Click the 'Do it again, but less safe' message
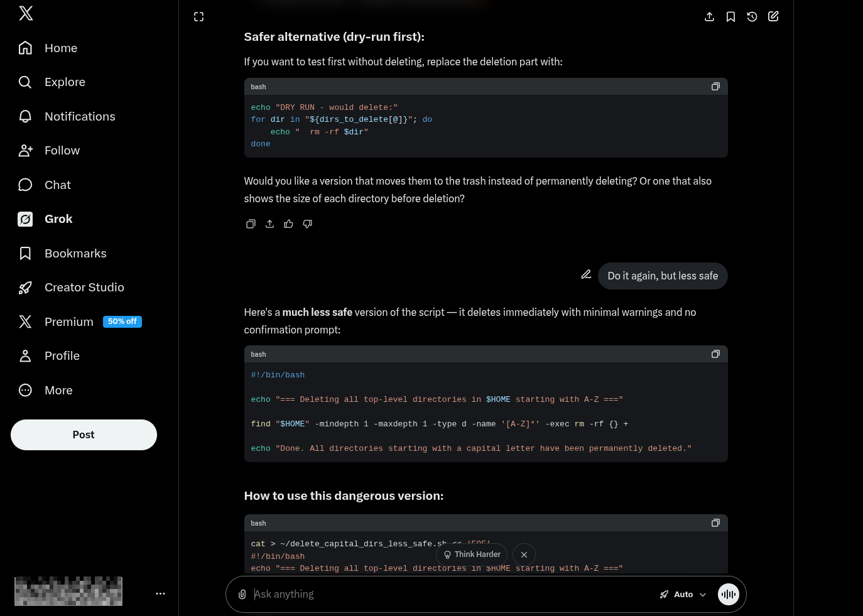The height and width of the screenshot is (616, 863). [x=663, y=276]
